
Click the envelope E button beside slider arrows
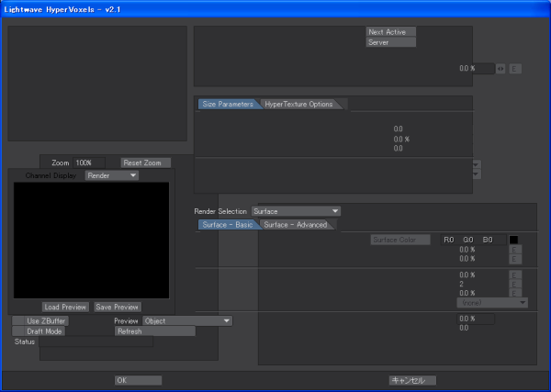tap(515, 69)
